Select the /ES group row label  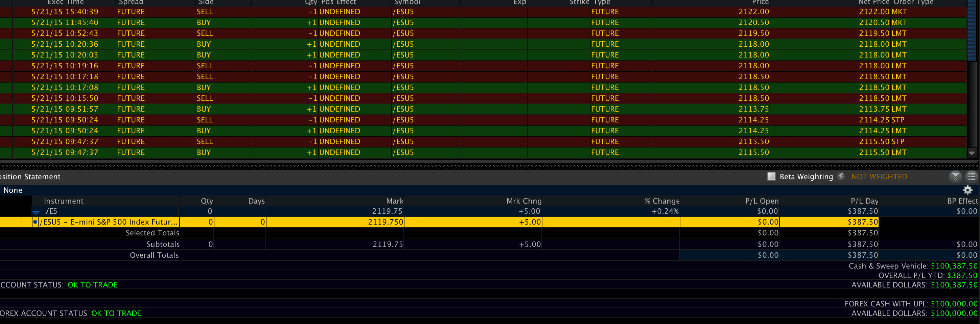pos(51,211)
